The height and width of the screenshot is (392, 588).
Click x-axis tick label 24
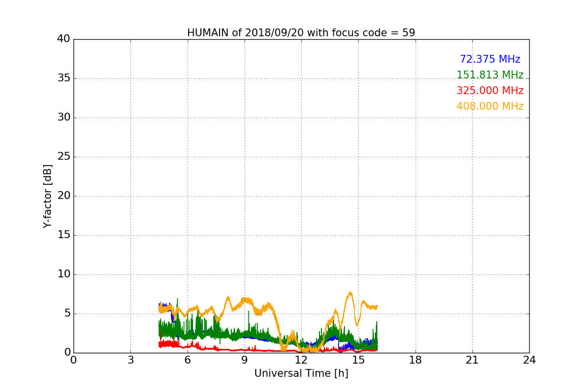coord(529,360)
